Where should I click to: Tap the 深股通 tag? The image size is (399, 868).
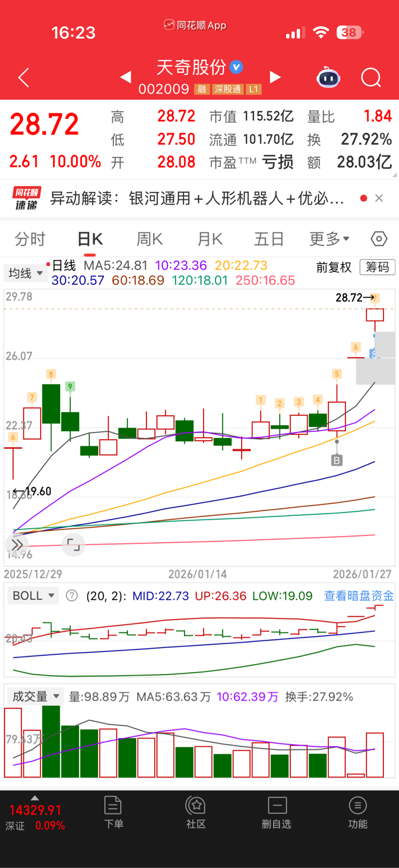coord(228,89)
